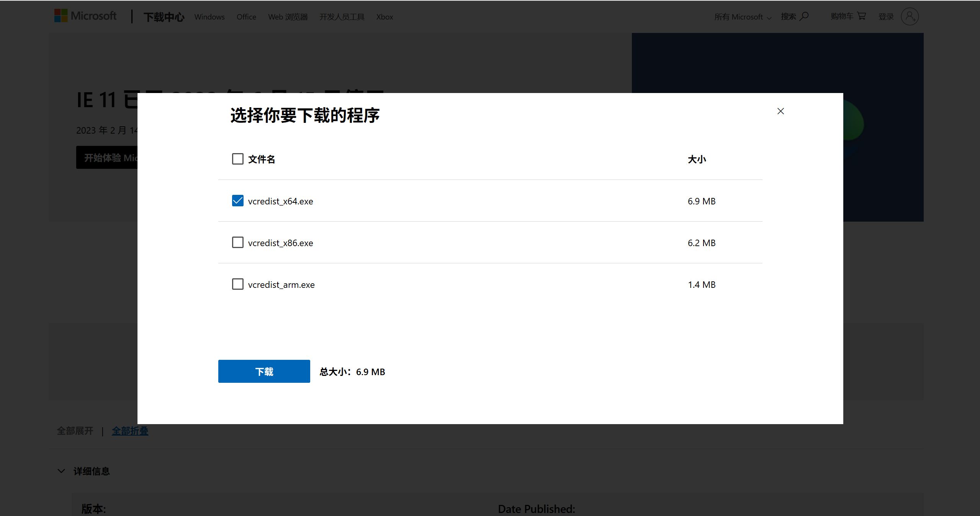
Task: Check vcredist_x86.exe for download
Action: coord(237,242)
